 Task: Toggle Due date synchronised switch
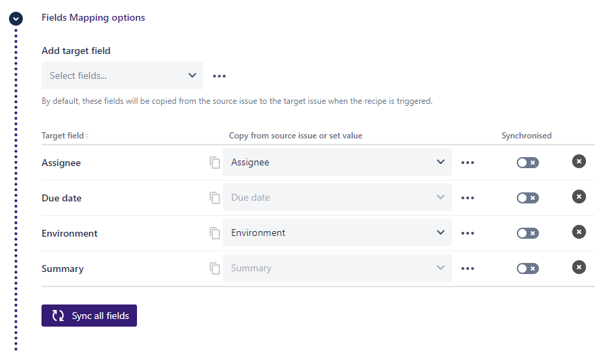point(527,198)
